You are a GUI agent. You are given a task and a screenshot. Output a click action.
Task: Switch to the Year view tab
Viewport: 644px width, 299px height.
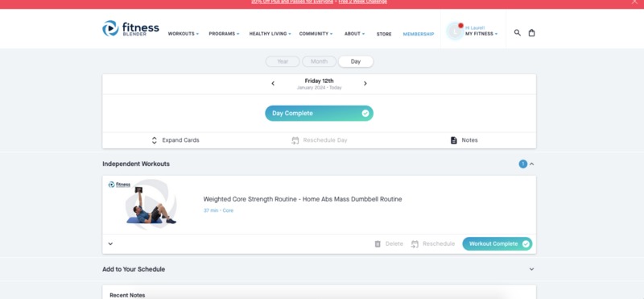pos(283,62)
